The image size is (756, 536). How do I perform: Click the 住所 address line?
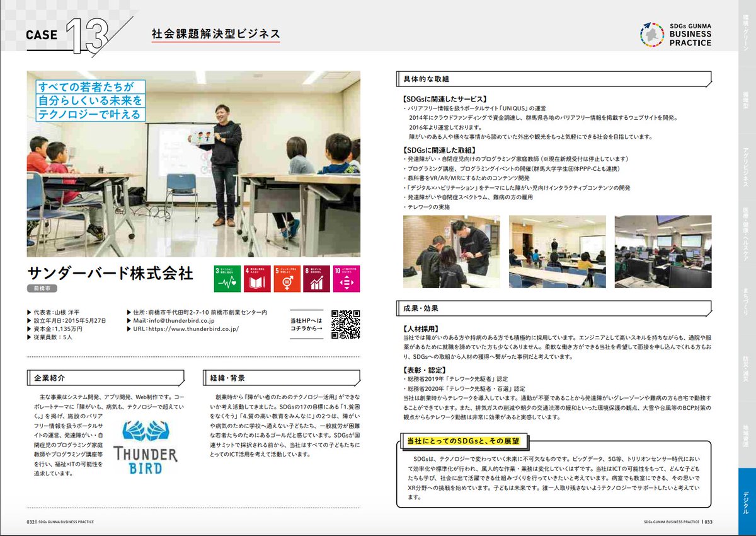pyautogui.click(x=197, y=312)
